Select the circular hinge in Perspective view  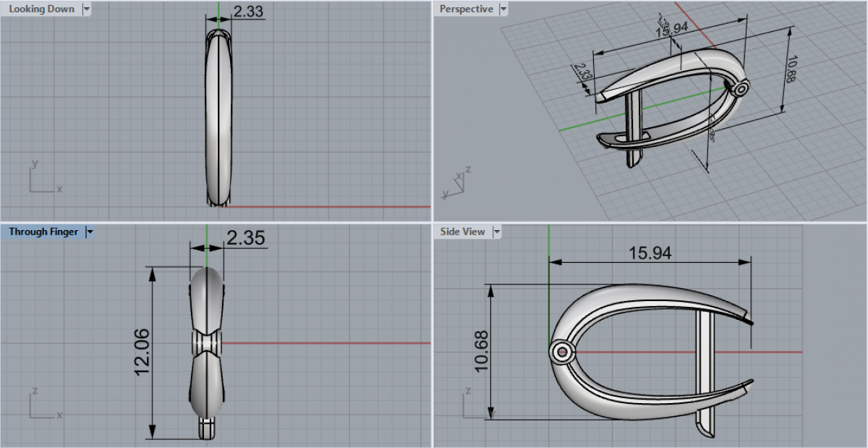(x=740, y=89)
